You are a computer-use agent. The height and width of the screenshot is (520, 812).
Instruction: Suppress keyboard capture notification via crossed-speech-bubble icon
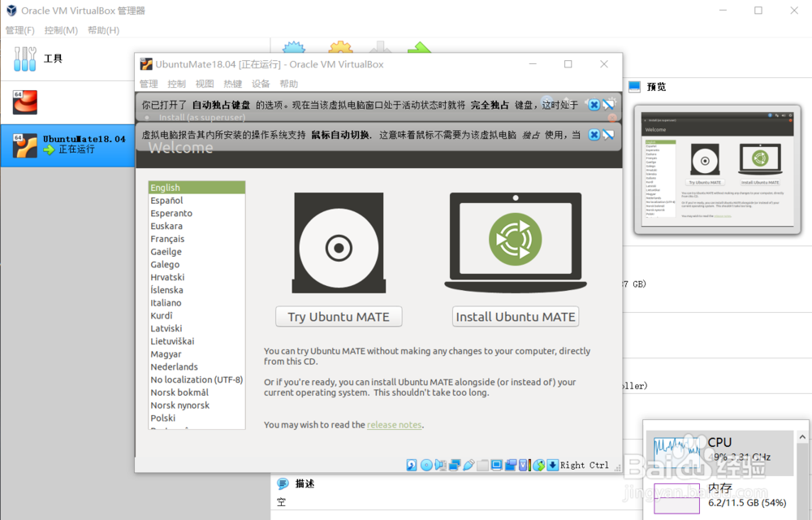coord(608,105)
